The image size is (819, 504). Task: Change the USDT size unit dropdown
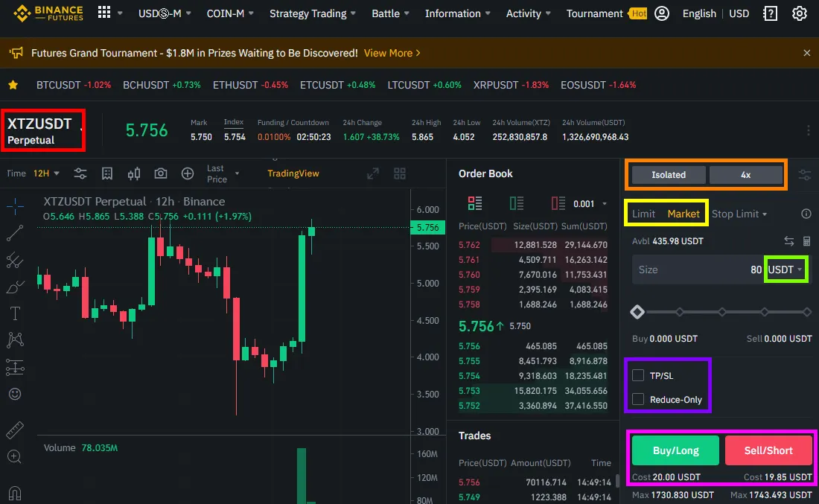785,269
